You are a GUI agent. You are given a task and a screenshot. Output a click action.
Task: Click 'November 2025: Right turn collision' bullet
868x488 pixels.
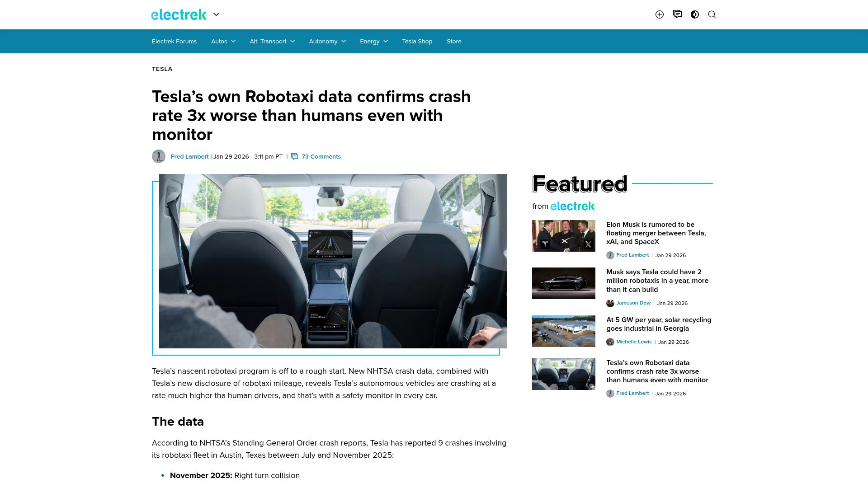click(235, 475)
